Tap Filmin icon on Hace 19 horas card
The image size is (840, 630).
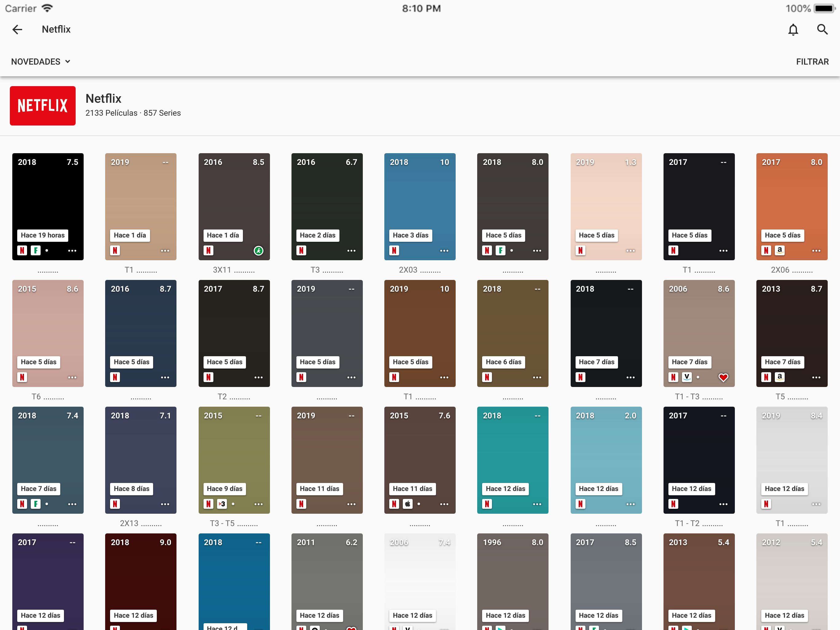coord(36,250)
